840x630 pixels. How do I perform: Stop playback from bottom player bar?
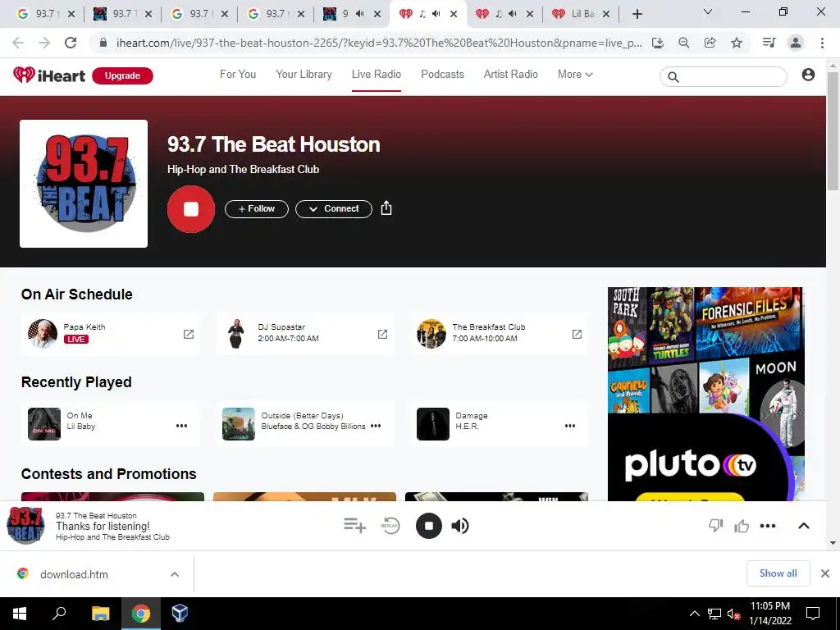pyautogui.click(x=428, y=526)
